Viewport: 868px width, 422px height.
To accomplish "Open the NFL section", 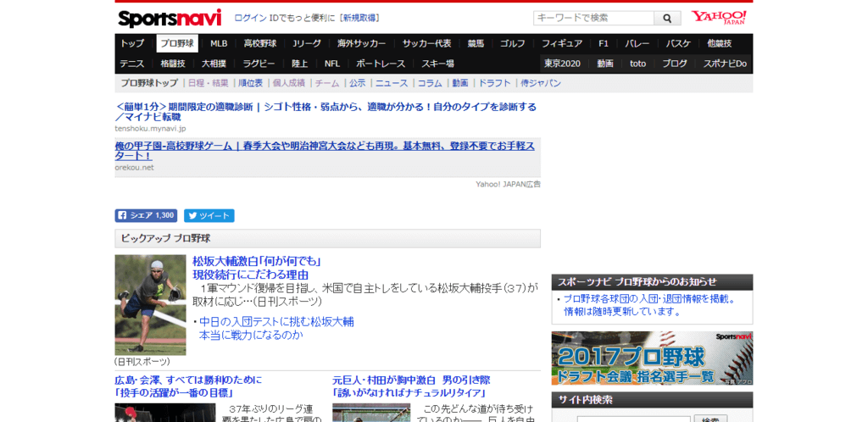I will click(332, 64).
